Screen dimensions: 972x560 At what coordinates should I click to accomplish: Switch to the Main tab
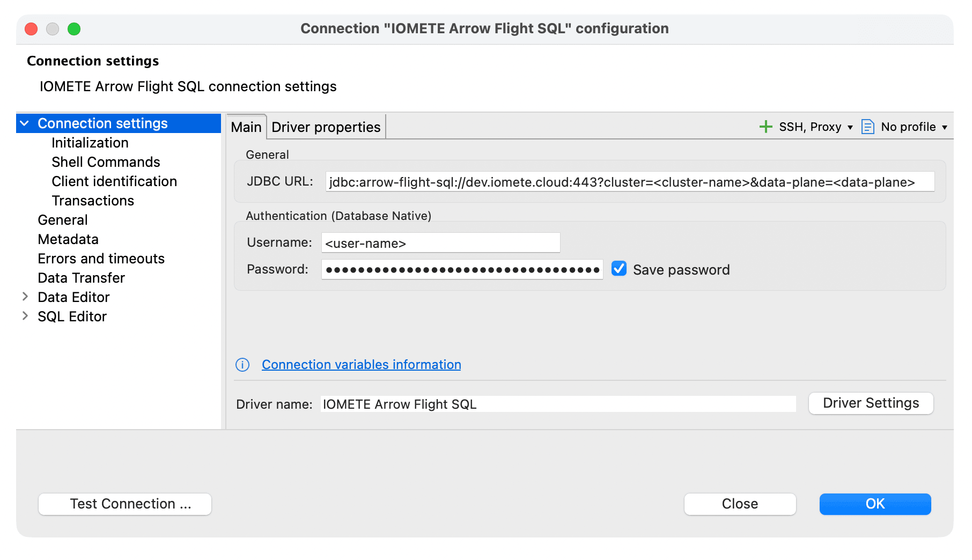point(246,127)
